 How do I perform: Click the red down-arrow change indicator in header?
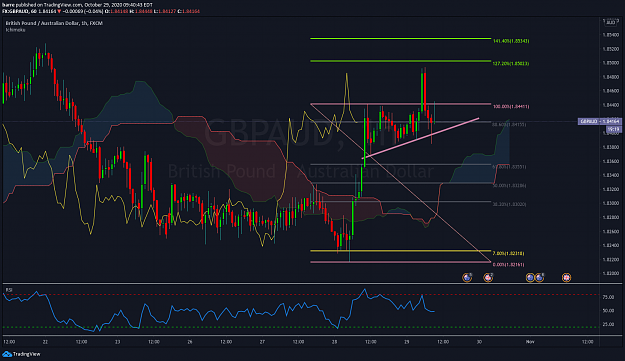pos(59,11)
